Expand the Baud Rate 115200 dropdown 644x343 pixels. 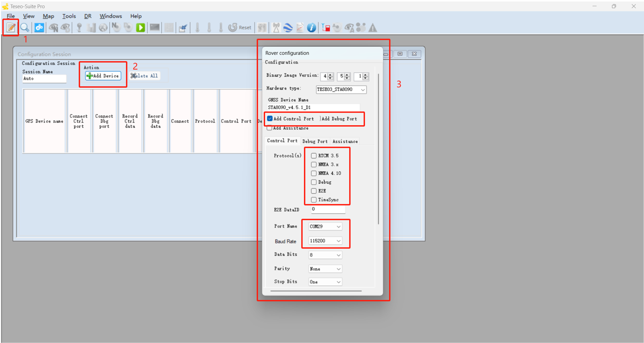coord(325,241)
